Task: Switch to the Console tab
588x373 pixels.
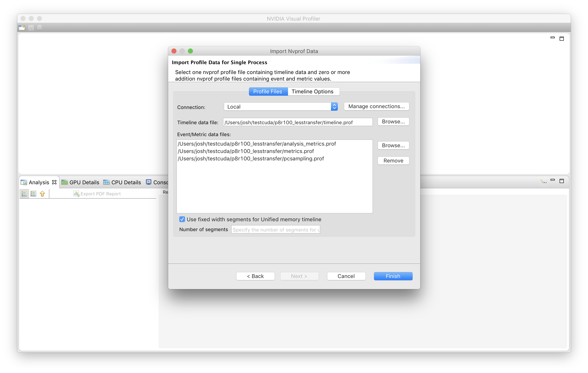Action: pyautogui.click(x=157, y=182)
